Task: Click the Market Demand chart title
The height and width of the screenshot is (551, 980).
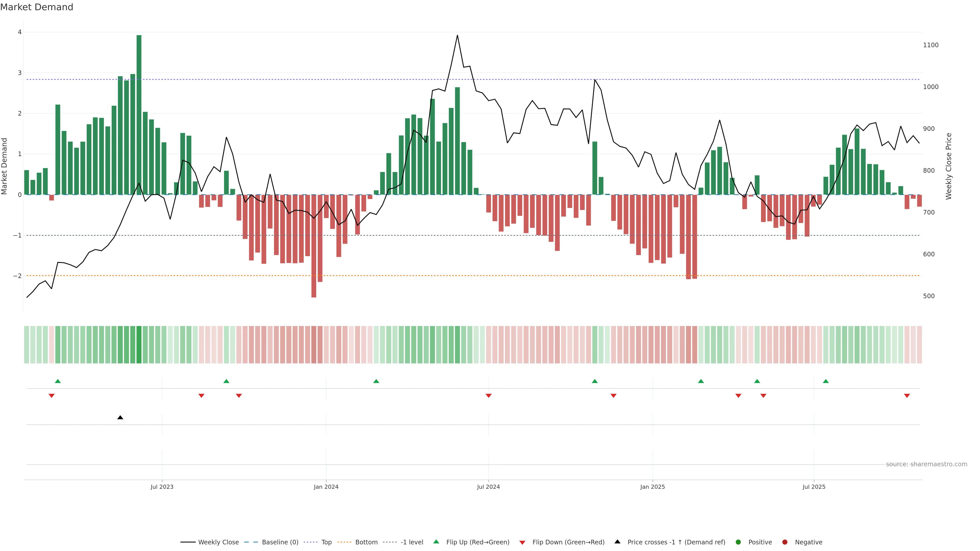Action: pos(36,7)
